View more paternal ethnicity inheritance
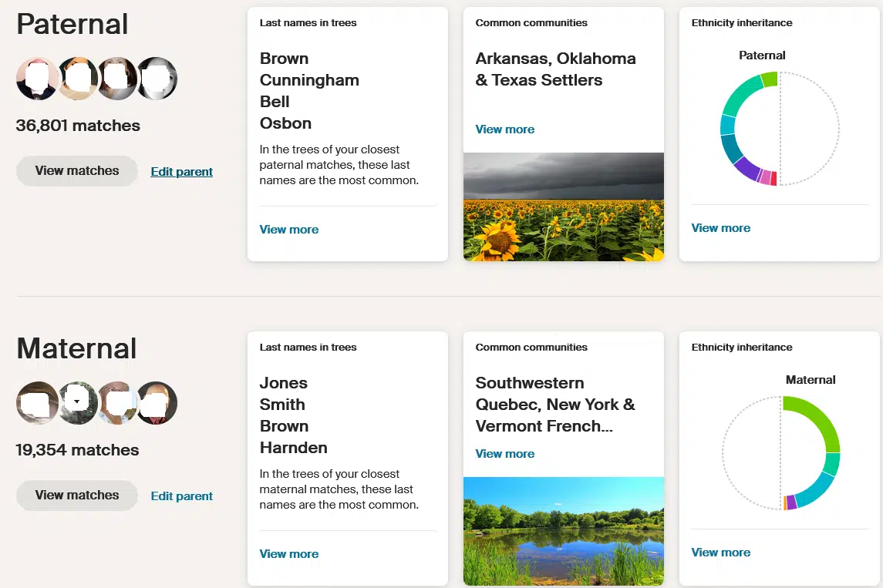This screenshot has width=883, height=588. (721, 228)
